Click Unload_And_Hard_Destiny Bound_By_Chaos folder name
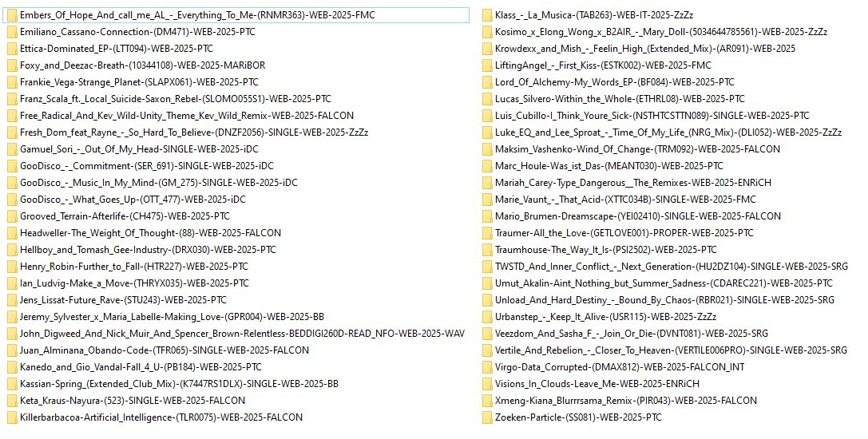Screen dimensions: 868x439 (x=665, y=300)
